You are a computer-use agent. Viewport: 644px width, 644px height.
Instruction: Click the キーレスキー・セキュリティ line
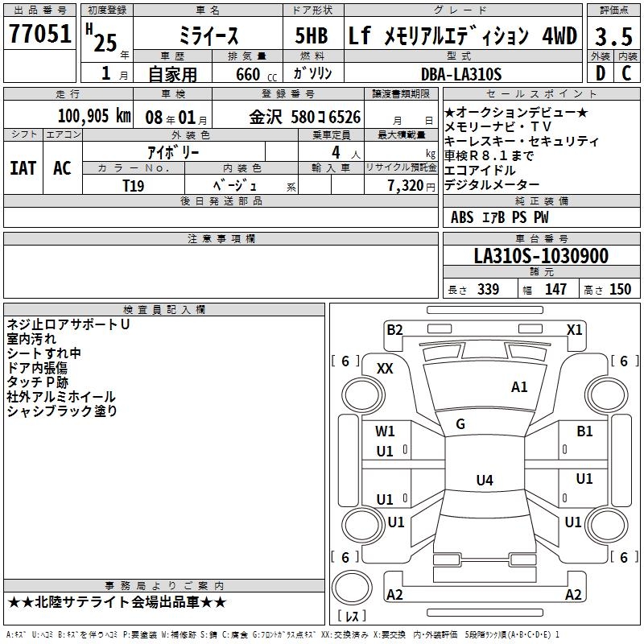pyautogui.click(x=522, y=141)
